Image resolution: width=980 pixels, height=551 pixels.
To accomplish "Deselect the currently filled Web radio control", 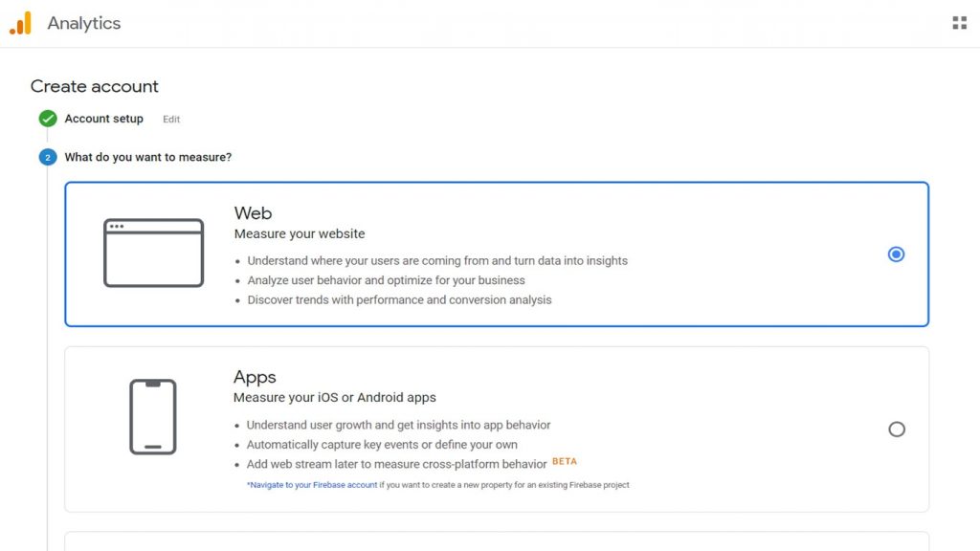I will (x=896, y=253).
